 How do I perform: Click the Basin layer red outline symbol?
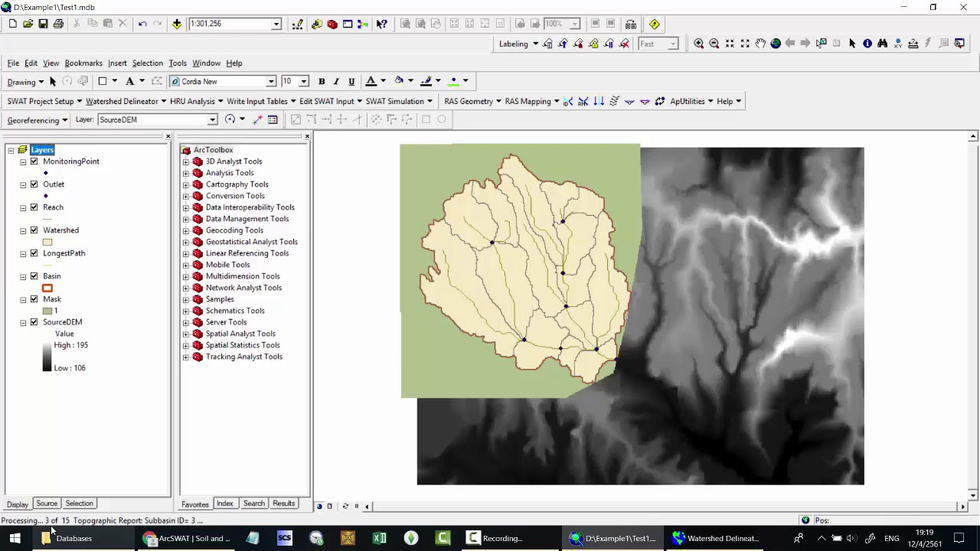coord(47,289)
